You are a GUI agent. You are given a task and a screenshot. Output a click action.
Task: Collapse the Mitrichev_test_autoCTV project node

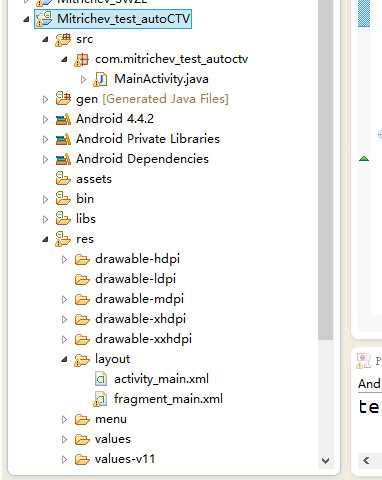point(26,20)
